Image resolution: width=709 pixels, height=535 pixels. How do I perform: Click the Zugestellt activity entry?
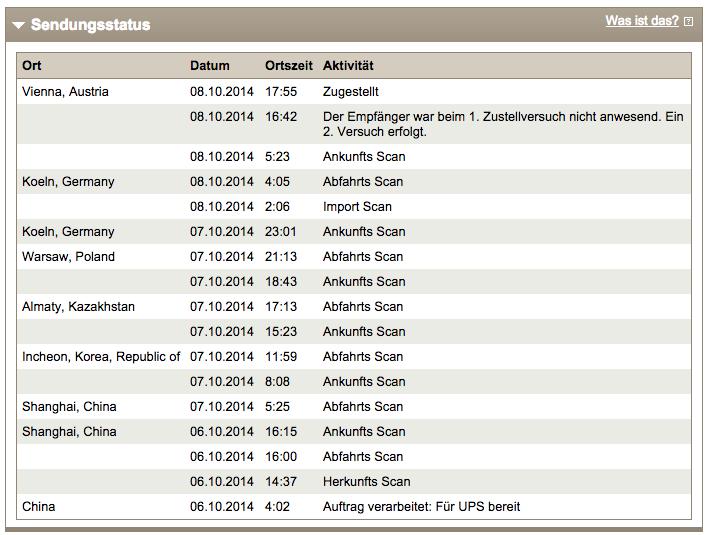click(x=351, y=91)
